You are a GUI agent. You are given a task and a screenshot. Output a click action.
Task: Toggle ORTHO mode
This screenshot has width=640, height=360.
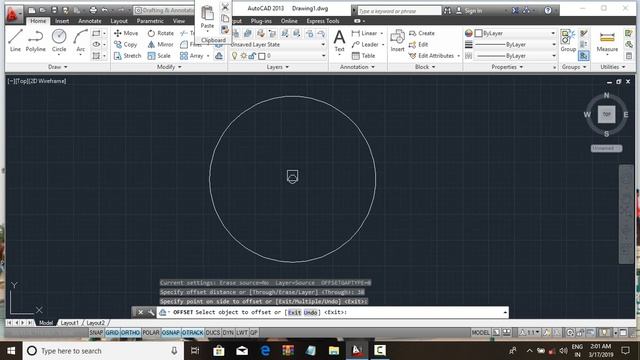pyautogui.click(x=130, y=333)
